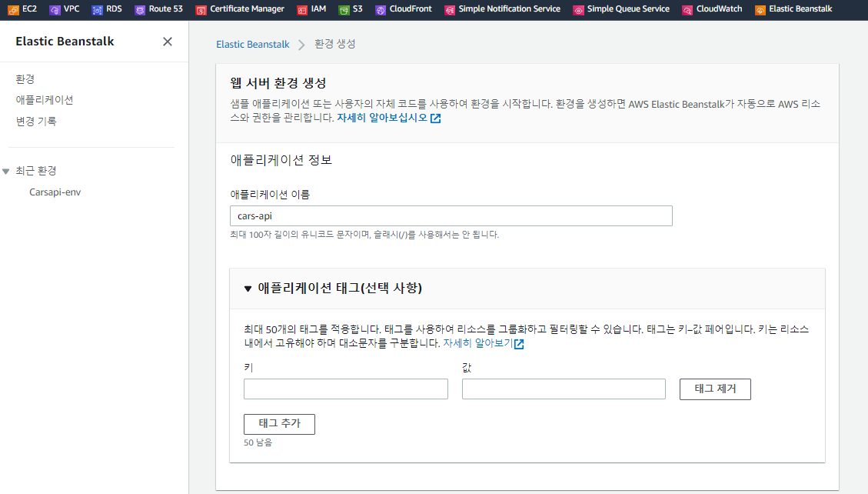Click the 애플리케이션 정보 heading
Image resolution: width=868 pixels, height=494 pixels.
(281, 160)
